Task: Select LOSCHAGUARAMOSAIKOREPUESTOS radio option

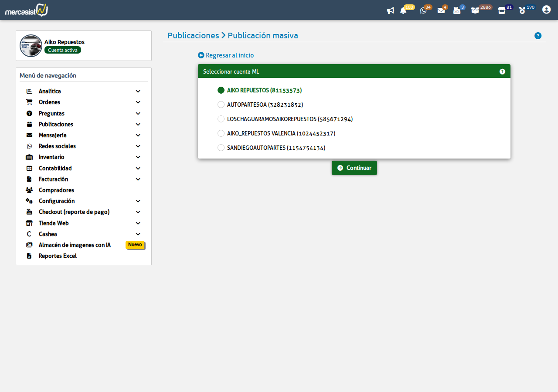Action: (221, 119)
